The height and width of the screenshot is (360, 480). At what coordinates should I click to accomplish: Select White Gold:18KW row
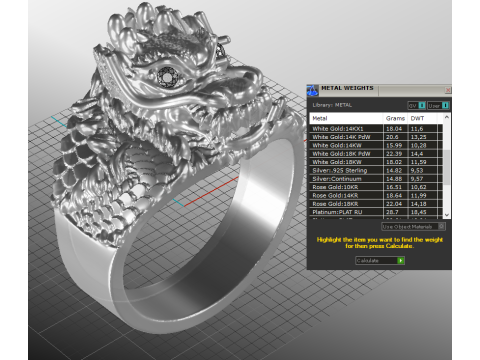(x=376, y=162)
